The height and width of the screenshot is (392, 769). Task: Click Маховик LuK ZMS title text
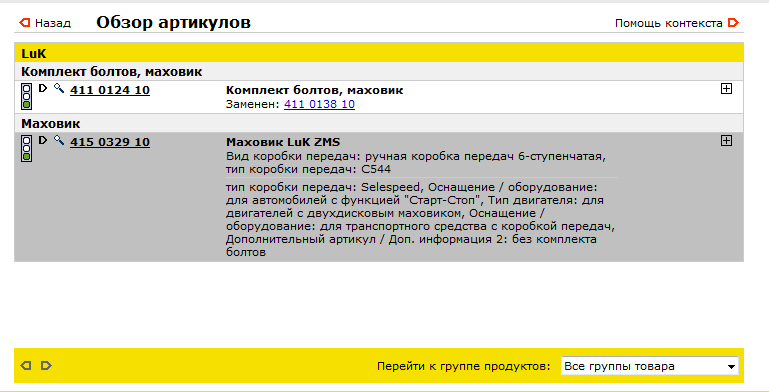[283, 142]
